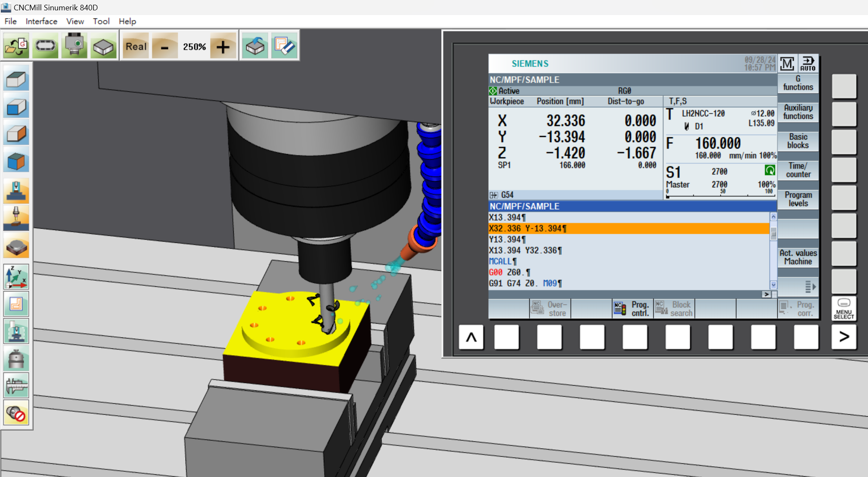Increase zoom with the plus button
The width and height of the screenshot is (868, 477).
223,46
